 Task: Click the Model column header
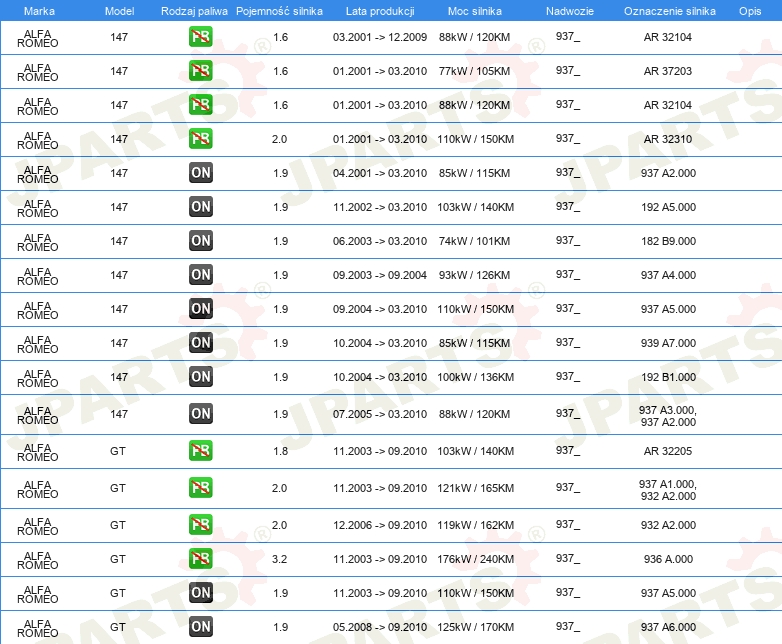click(x=119, y=11)
